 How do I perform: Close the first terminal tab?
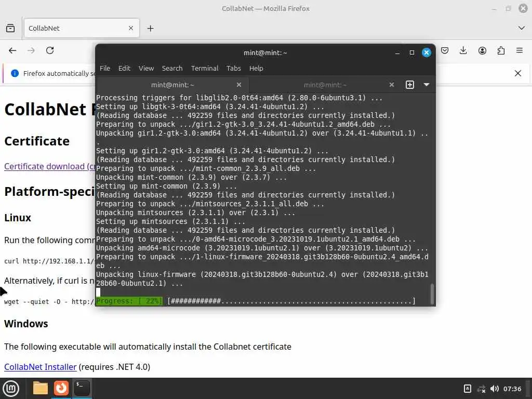(239, 85)
